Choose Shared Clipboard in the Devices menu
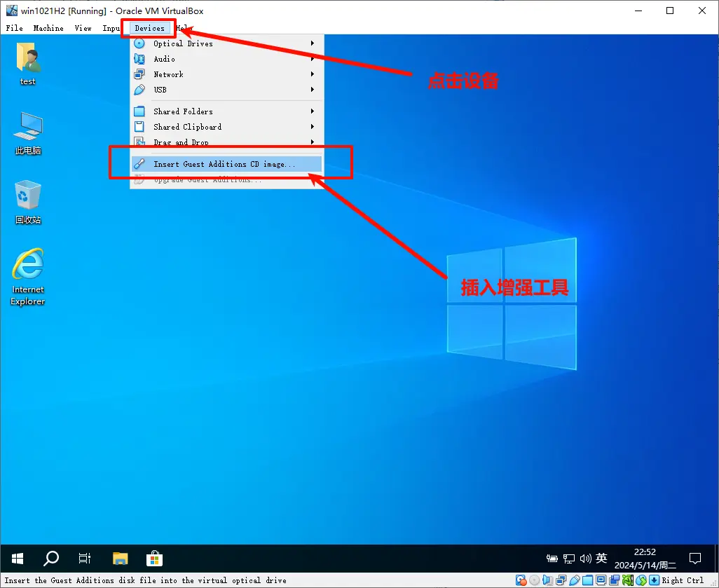The height and width of the screenshot is (588, 719). pyautogui.click(x=227, y=127)
